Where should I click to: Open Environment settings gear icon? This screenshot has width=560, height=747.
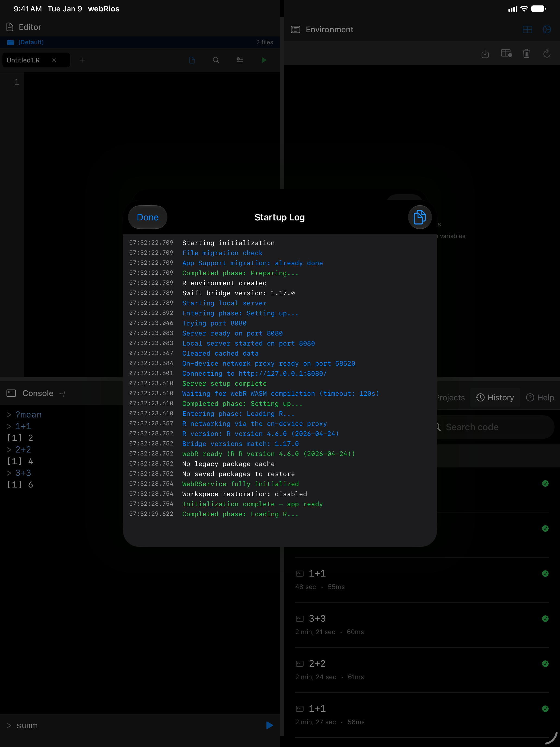tap(547, 30)
